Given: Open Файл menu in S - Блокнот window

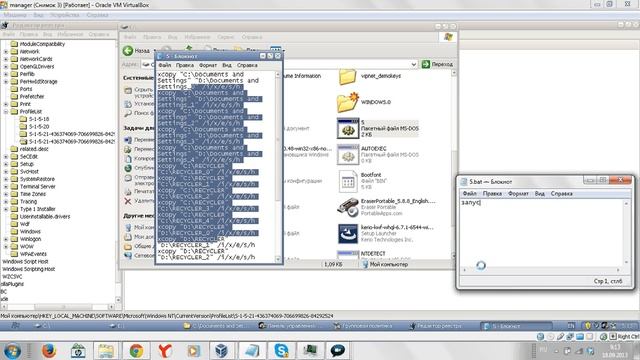Looking at the screenshot, I should pos(164,65).
